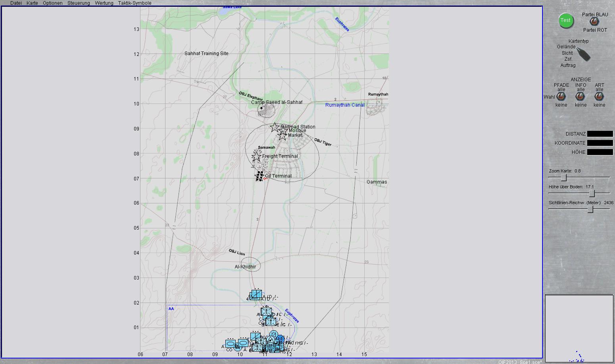The width and height of the screenshot is (615, 364).
Task: Select the Auftrag map type label
Action: point(568,65)
